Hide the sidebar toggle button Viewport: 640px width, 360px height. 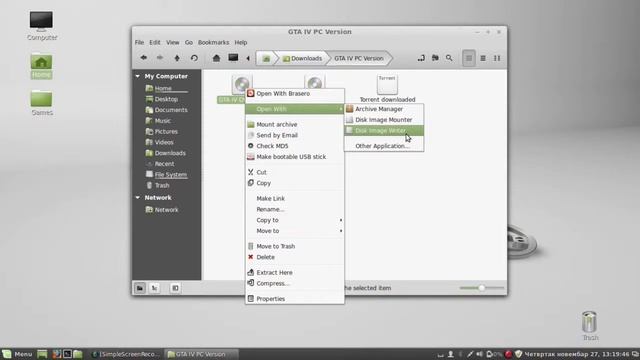point(175,288)
